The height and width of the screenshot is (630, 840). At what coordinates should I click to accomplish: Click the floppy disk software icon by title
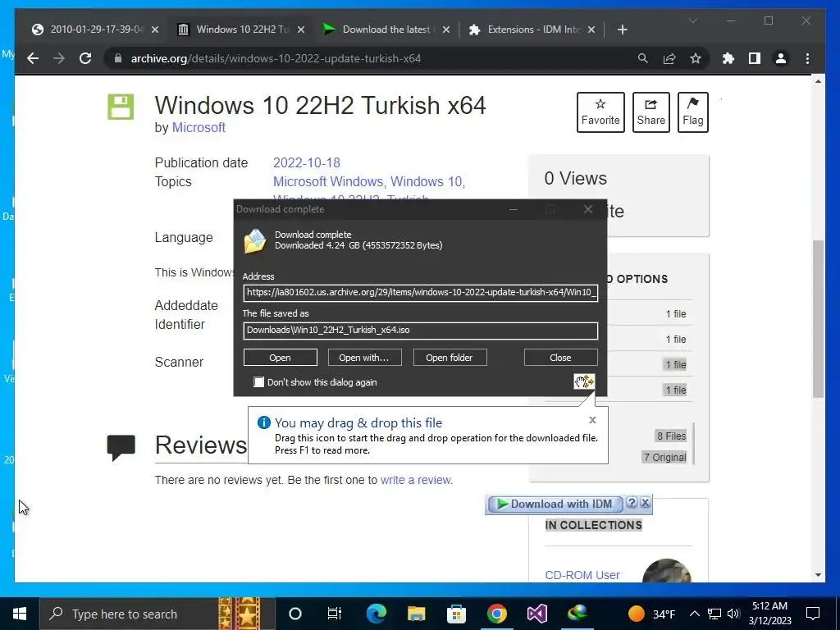tap(121, 106)
